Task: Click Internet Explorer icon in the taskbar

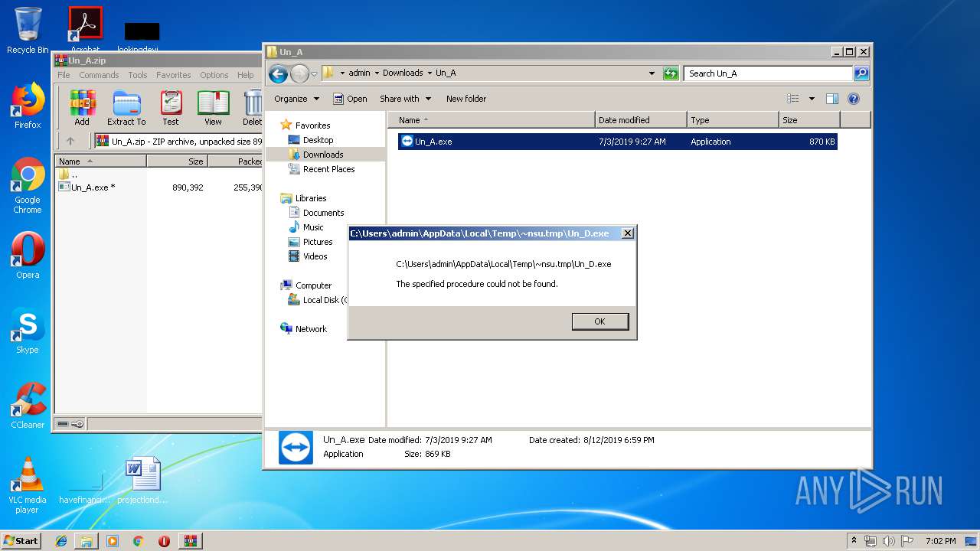Action: [61, 541]
